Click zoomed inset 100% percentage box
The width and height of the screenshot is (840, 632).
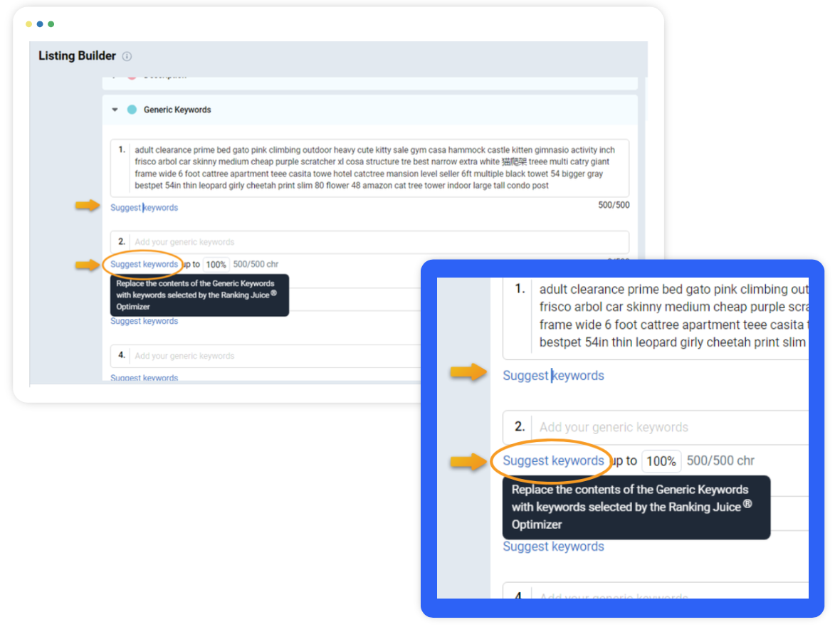click(x=661, y=461)
